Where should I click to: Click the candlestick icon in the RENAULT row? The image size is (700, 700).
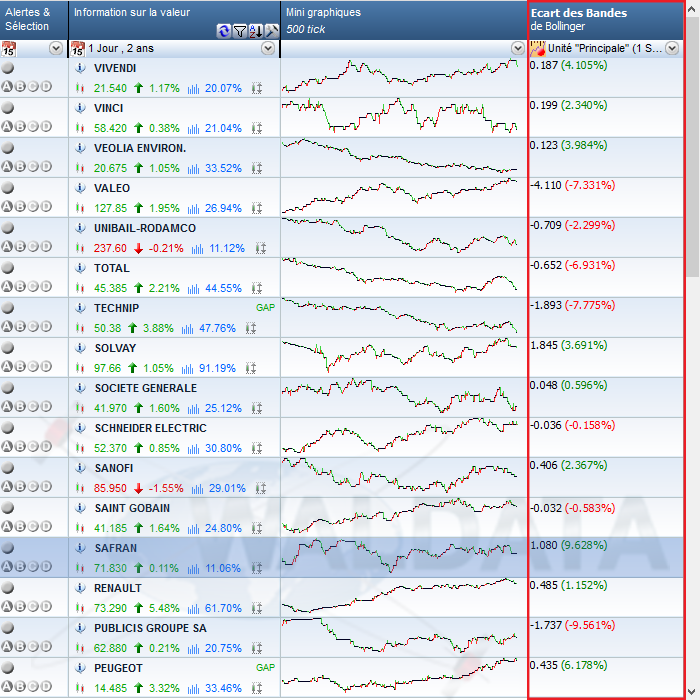80,608
